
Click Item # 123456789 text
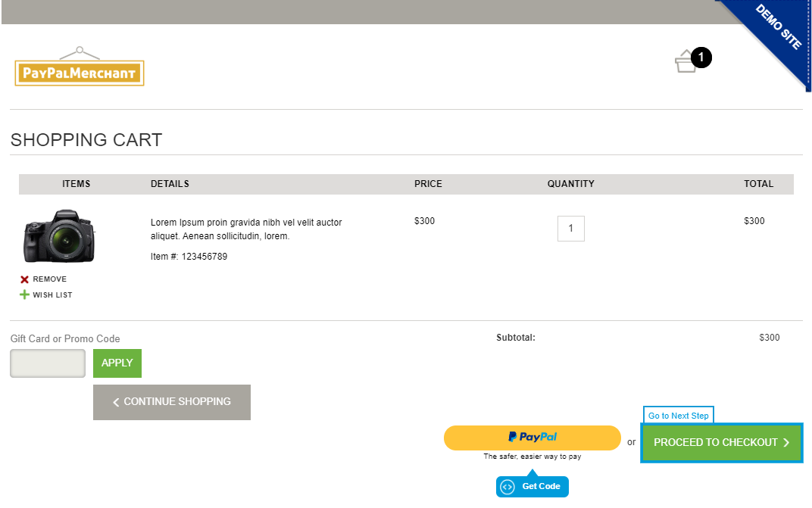(x=189, y=257)
